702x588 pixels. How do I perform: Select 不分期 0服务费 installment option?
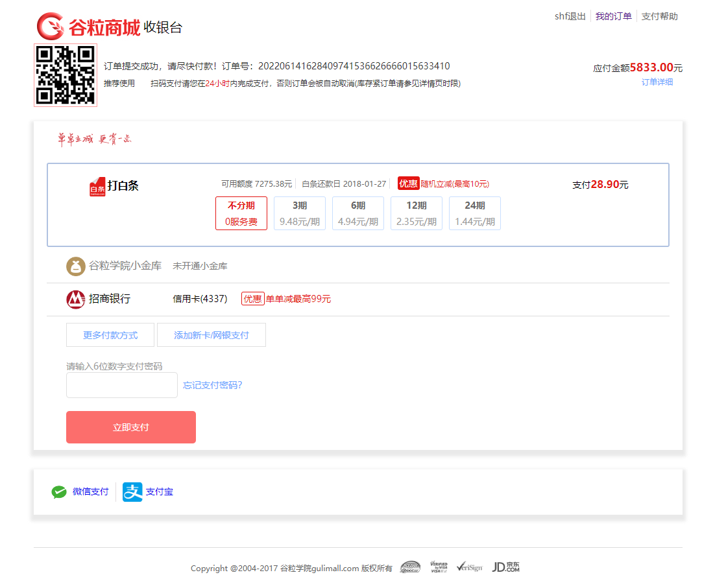[241, 213]
